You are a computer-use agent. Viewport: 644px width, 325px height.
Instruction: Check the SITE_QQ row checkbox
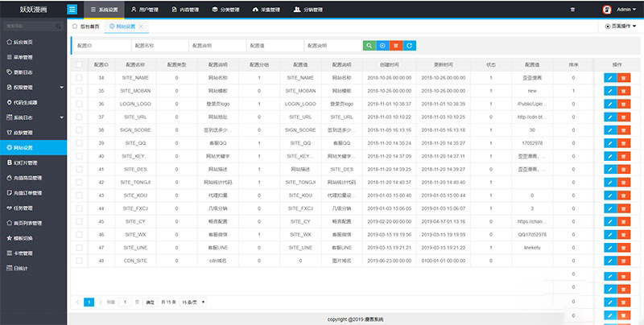pos(79,143)
